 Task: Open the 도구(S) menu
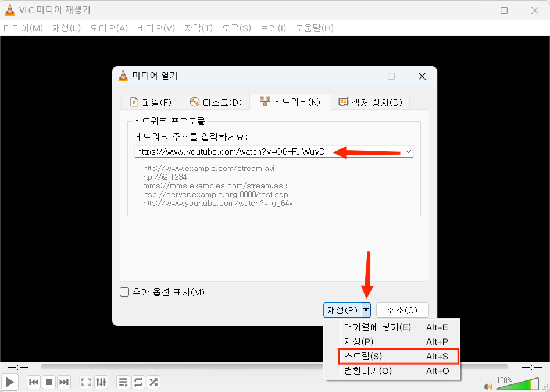[236, 27]
